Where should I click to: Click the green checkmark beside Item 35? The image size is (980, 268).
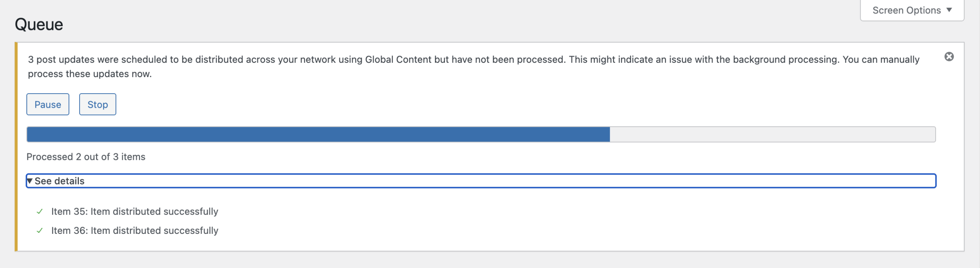(x=39, y=212)
